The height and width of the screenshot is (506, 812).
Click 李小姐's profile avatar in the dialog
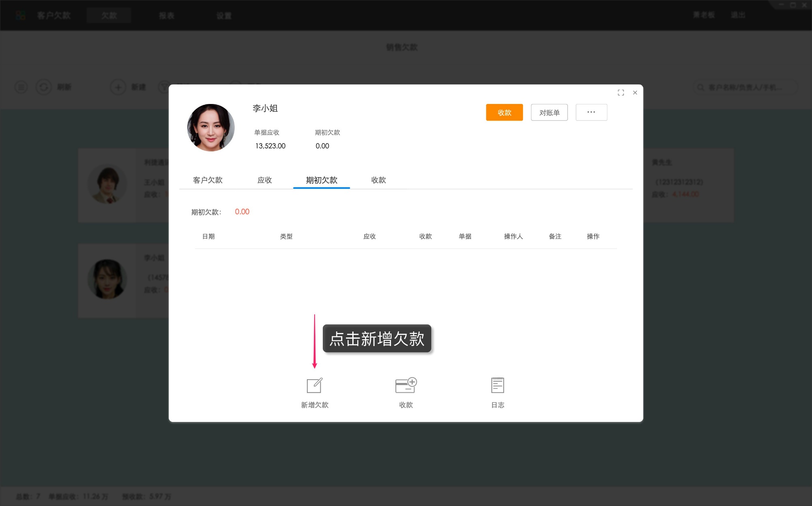tap(211, 127)
